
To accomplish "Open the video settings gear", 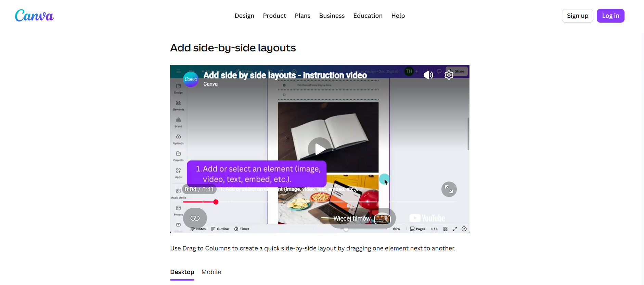I will click(x=449, y=75).
